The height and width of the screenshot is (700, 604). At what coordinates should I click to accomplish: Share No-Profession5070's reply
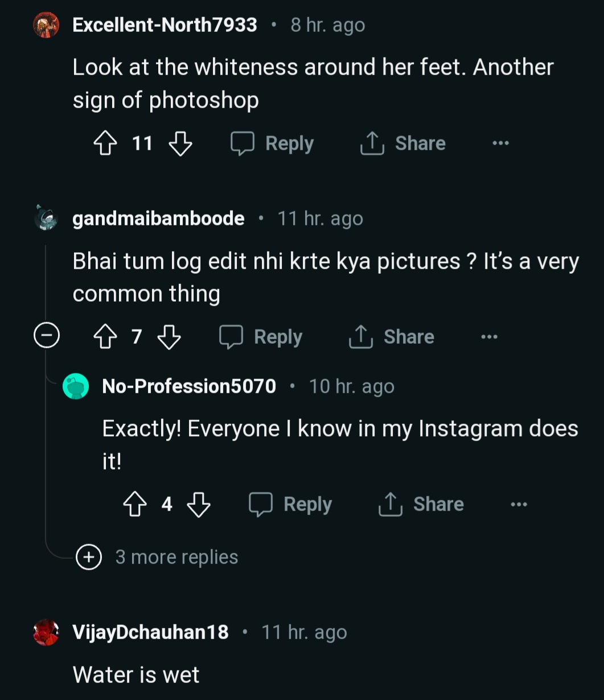click(421, 504)
